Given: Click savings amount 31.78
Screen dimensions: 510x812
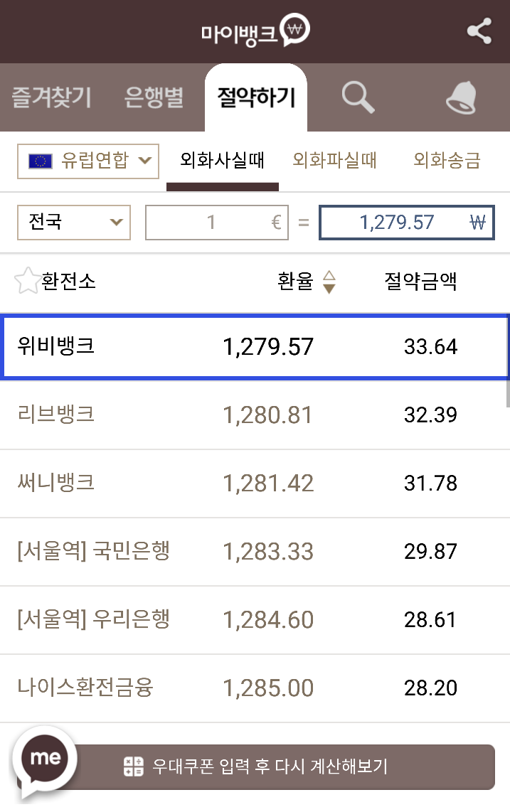Looking at the screenshot, I should (x=431, y=484).
